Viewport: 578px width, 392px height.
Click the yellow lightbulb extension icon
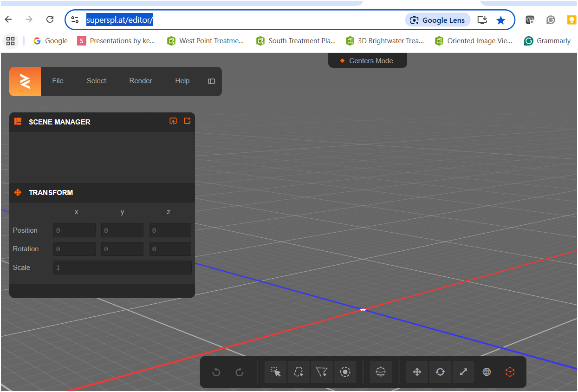point(572,20)
